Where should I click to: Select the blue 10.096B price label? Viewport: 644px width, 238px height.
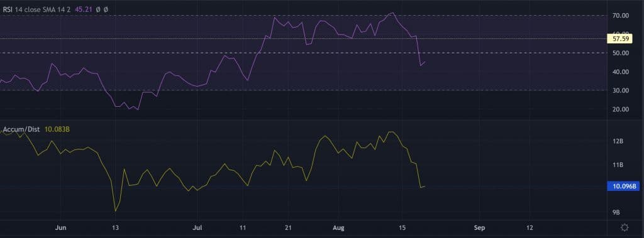point(623,187)
